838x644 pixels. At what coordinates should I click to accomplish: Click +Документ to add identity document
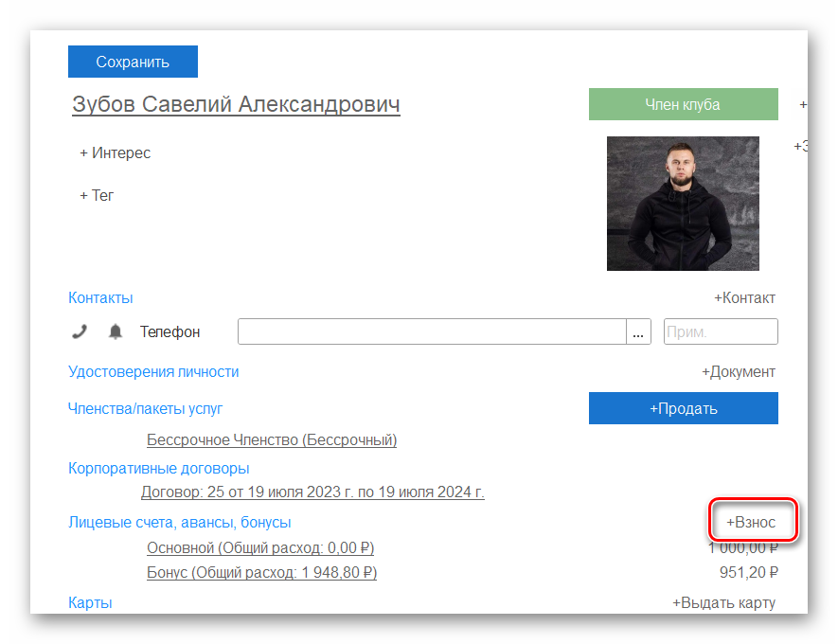(738, 371)
